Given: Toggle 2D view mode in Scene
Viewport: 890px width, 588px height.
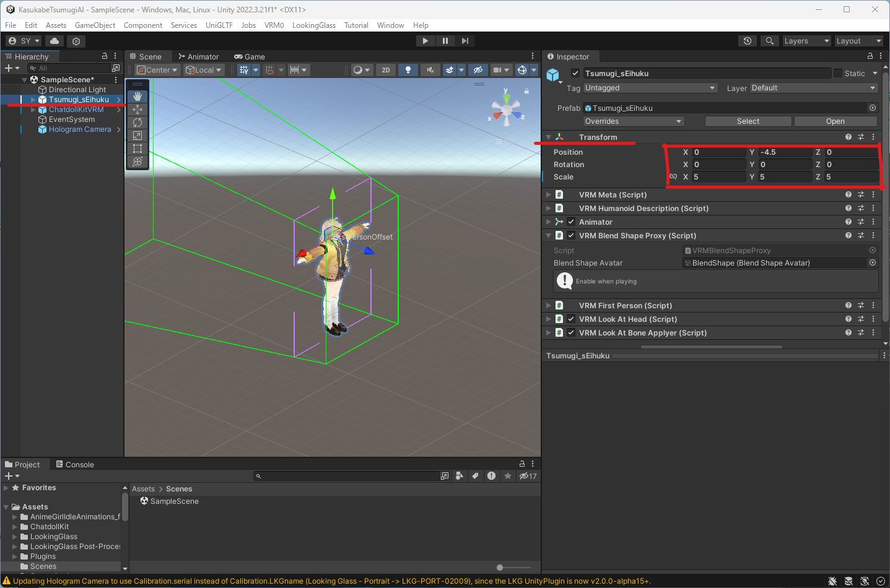Looking at the screenshot, I should [386, 70].
